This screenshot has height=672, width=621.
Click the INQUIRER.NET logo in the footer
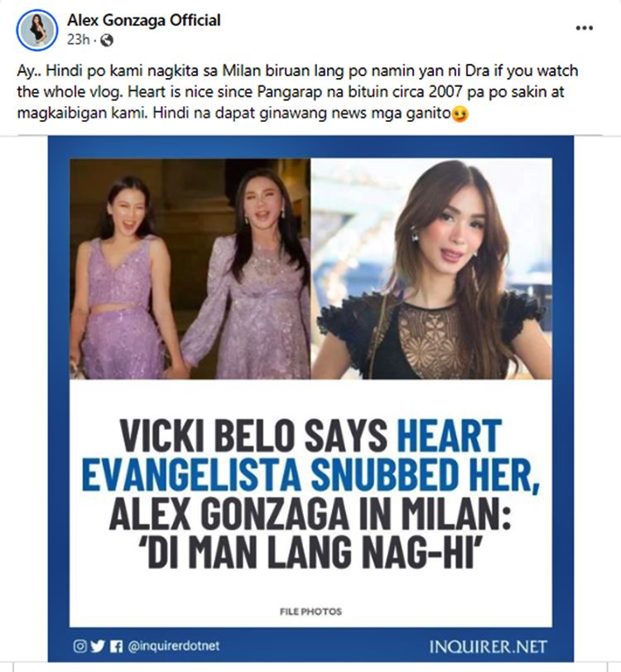pos(489,646)
